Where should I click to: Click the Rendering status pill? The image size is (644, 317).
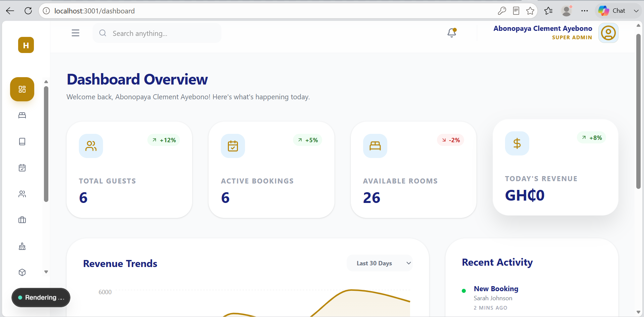coord(41,298)
